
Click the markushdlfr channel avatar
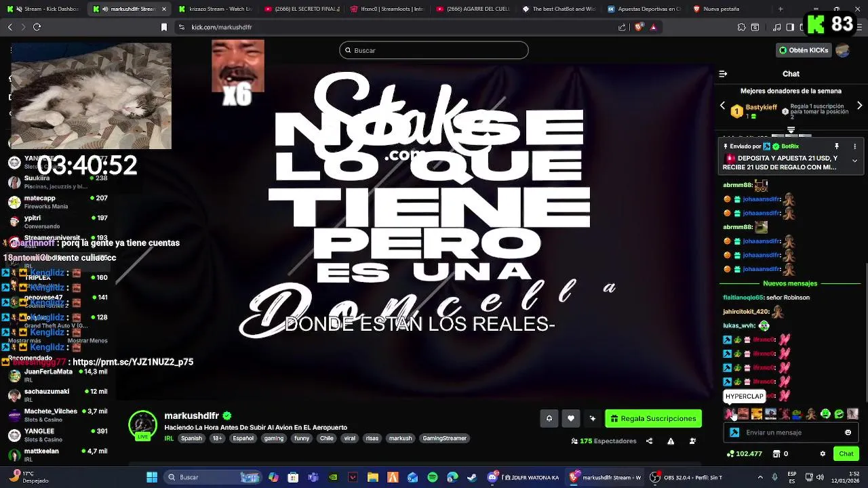(x=142, y=425)
